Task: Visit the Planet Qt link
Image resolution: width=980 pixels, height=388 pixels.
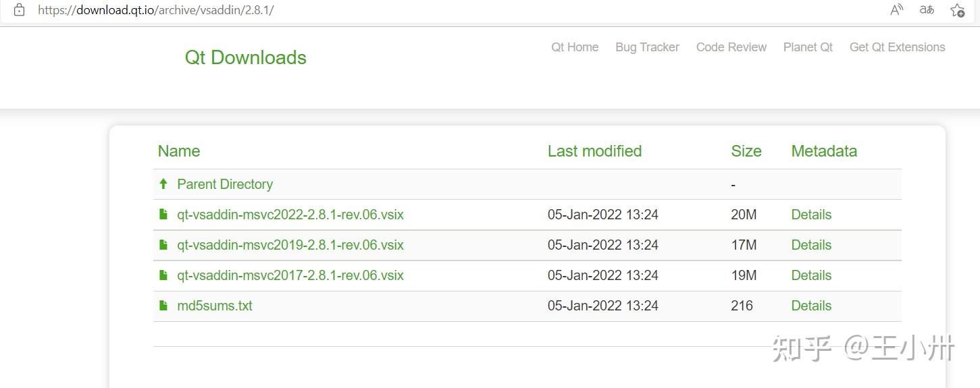Action: click(x=808, y=47)
